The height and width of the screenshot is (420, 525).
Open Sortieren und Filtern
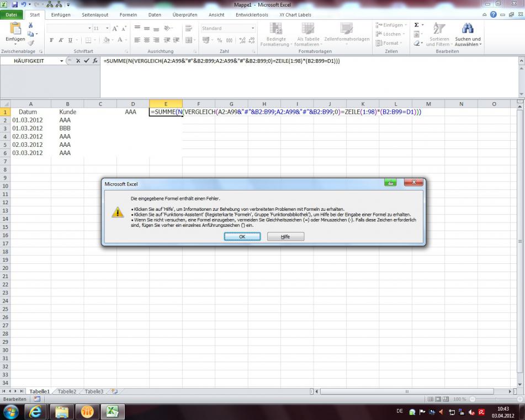[x=439, y=34]
